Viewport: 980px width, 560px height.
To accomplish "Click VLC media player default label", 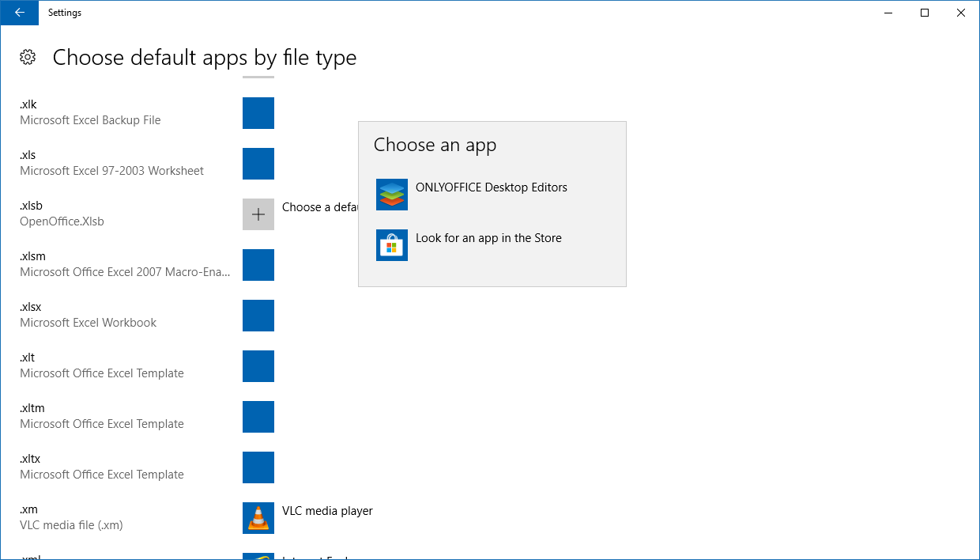I will [327, 511].
